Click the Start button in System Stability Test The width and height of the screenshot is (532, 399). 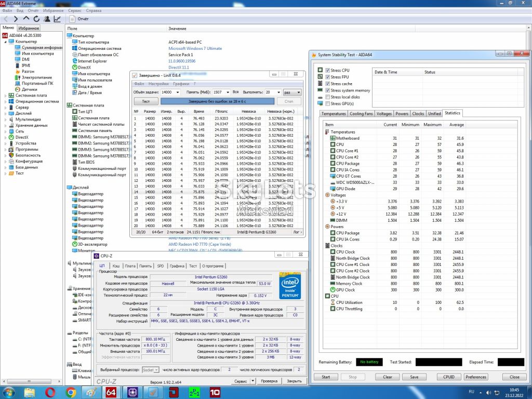pyautogui.click(x=326, y=377)
